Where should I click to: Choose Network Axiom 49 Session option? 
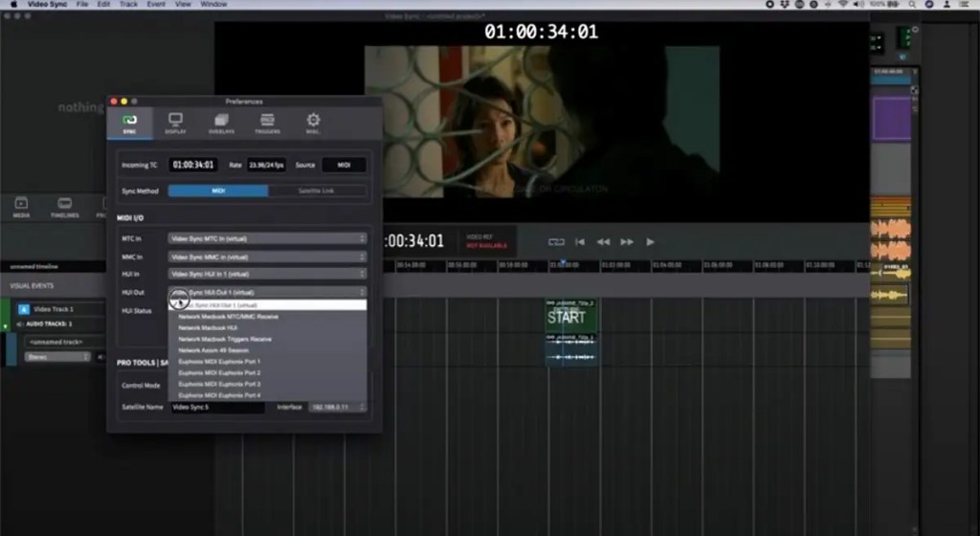[268, 350]
